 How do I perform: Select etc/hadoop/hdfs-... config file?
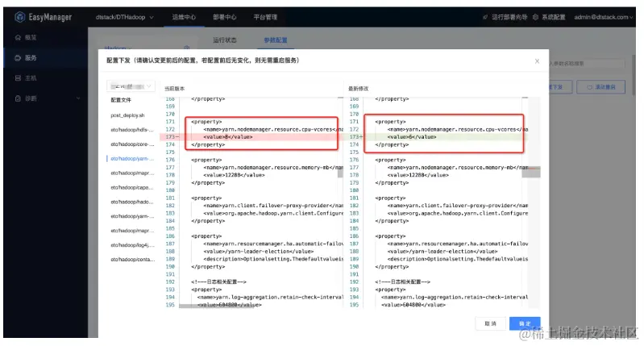[132, 130]
